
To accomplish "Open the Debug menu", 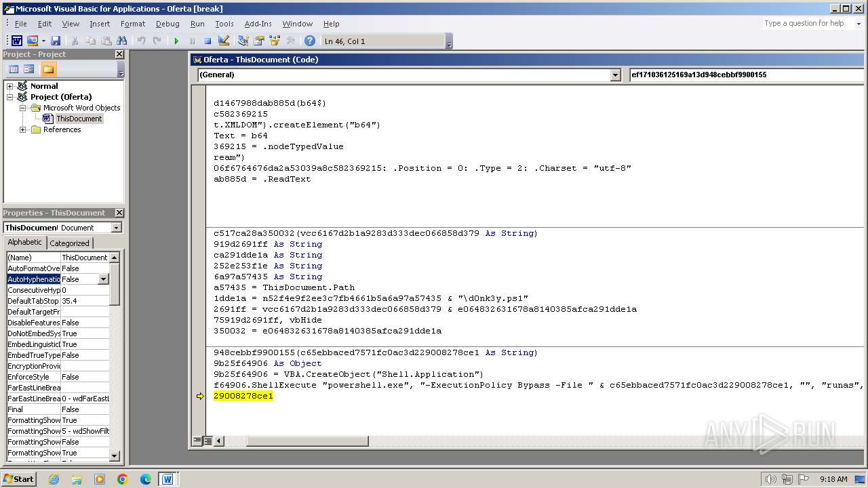I will pos(167,24).
